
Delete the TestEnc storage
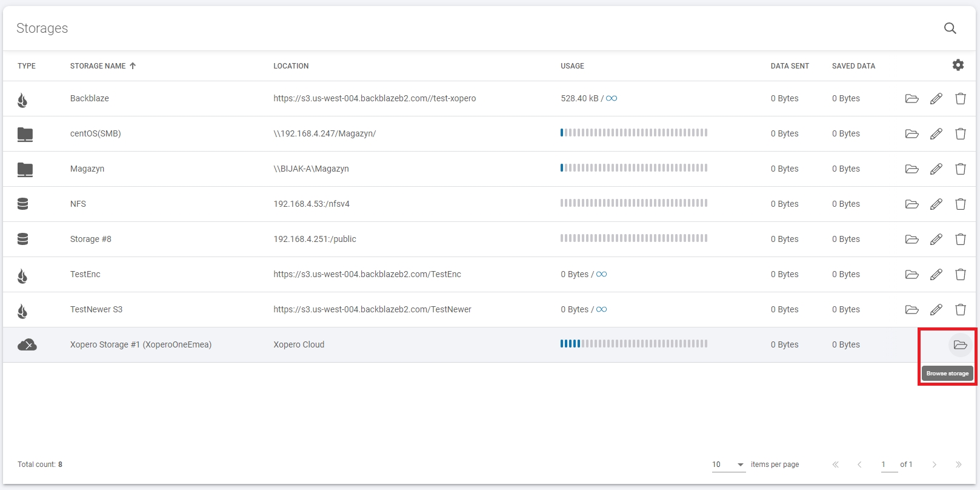[960, 275]
